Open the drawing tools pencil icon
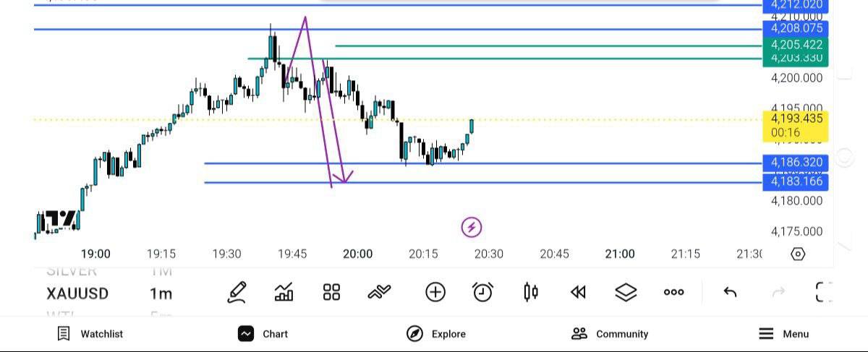Viewport: 868px width, 352px height. tap(237, 292)
